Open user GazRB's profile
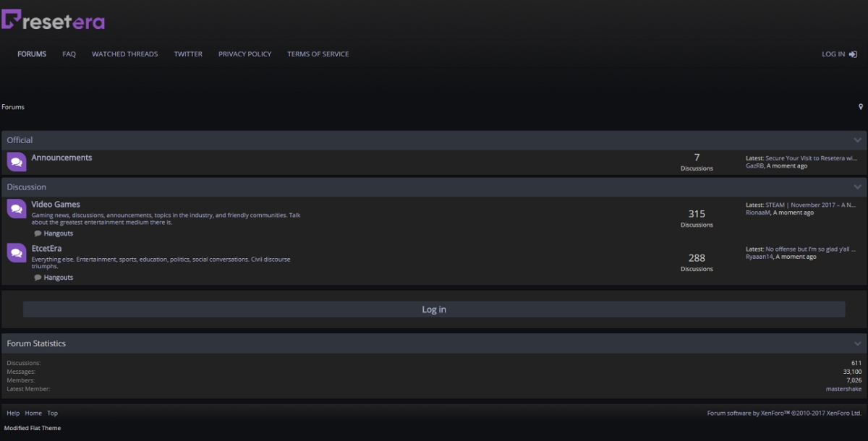 point(756,165)
